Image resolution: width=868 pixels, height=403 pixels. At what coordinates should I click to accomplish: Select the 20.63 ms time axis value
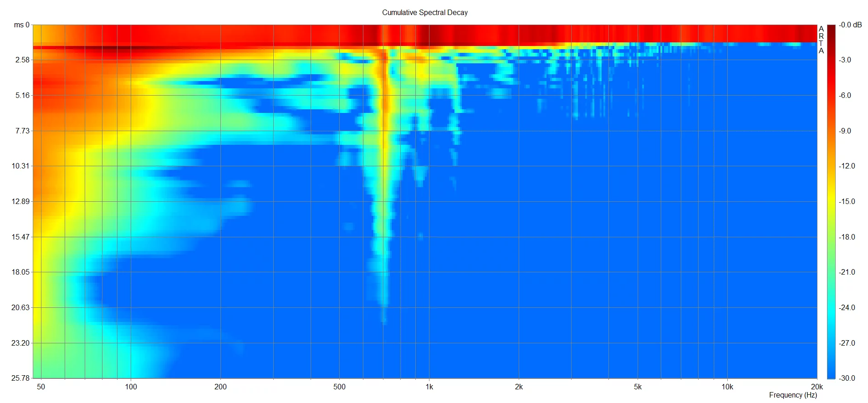click(20, 307)
